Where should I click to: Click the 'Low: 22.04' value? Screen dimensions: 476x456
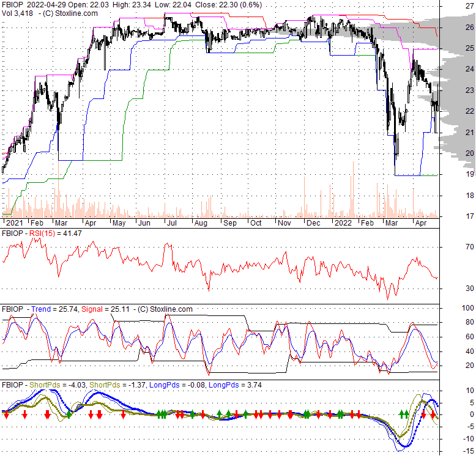point(173,5)
